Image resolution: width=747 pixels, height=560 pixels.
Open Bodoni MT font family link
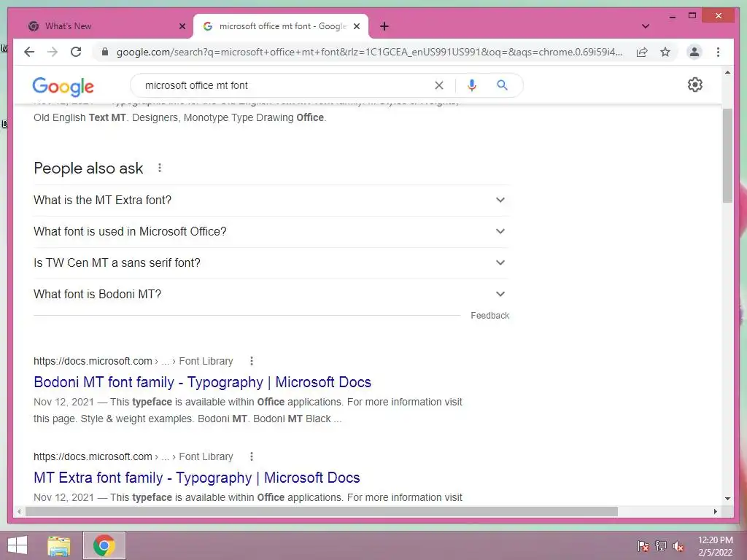click(x=203, y=382)
